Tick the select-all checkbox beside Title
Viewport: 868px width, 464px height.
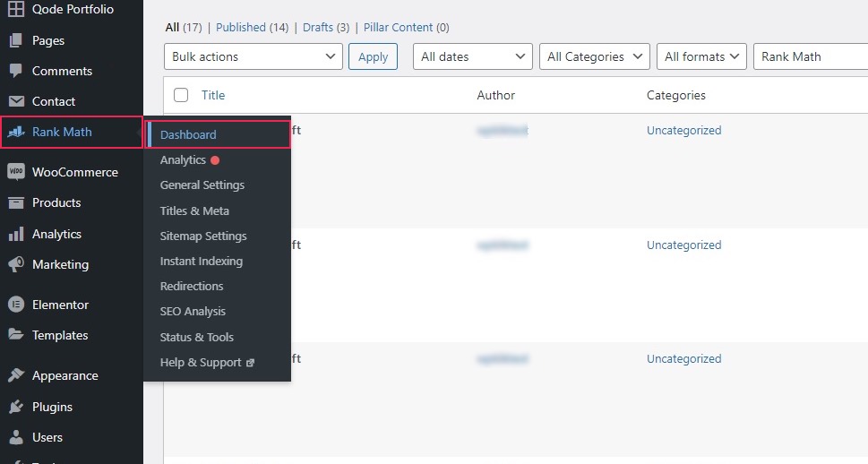[x=181, y=95]
